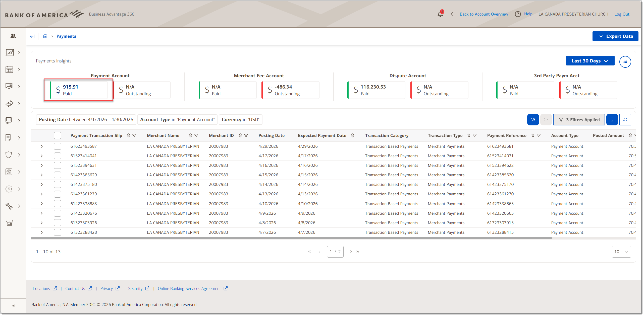
Task: Expand row details for slip 61423320676
Action: click(42, 213)
